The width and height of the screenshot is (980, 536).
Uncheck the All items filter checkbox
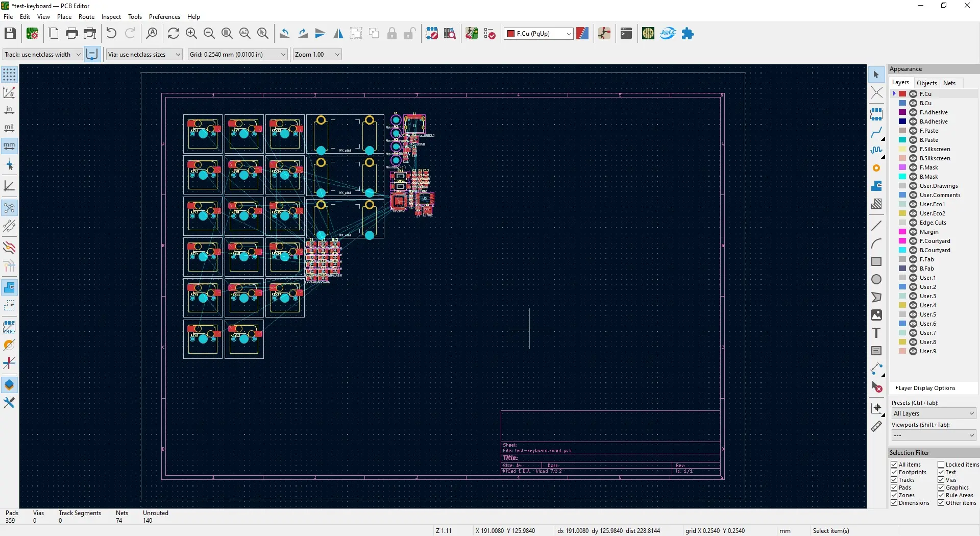coord(894,465)
